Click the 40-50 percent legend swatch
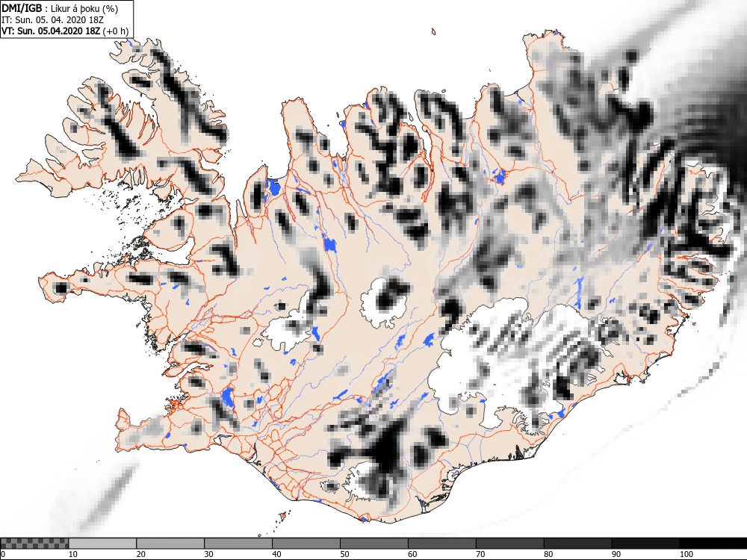Screen dimensions: 747x560 (x=306, y=544)
